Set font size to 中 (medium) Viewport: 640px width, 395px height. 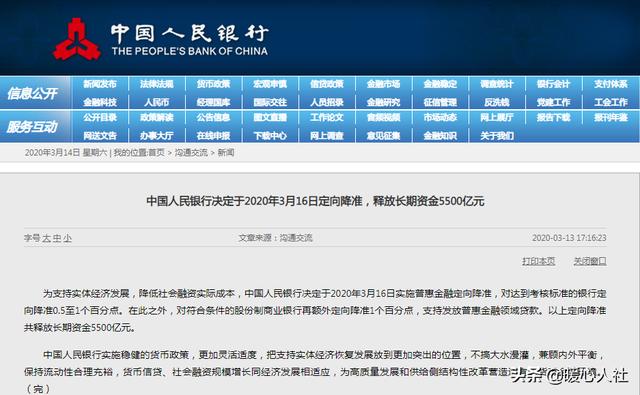click(57, 238)
